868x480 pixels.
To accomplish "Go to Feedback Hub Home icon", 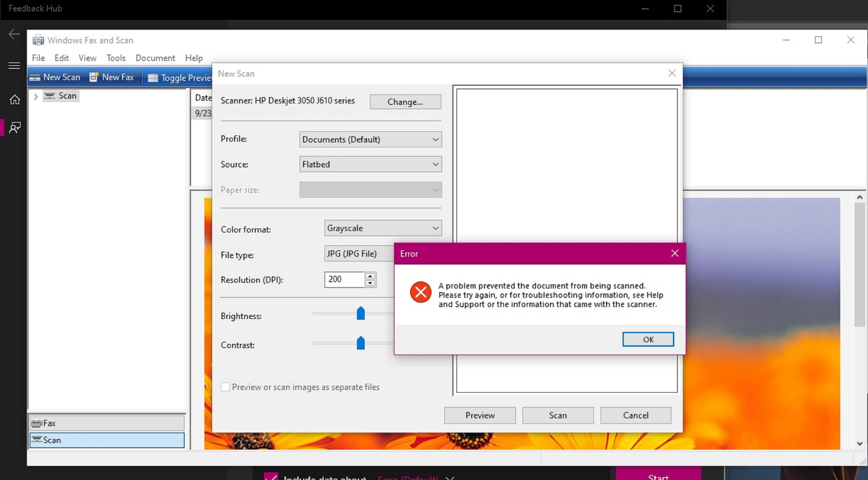I will pyautogui.click(x=14, y=100).
